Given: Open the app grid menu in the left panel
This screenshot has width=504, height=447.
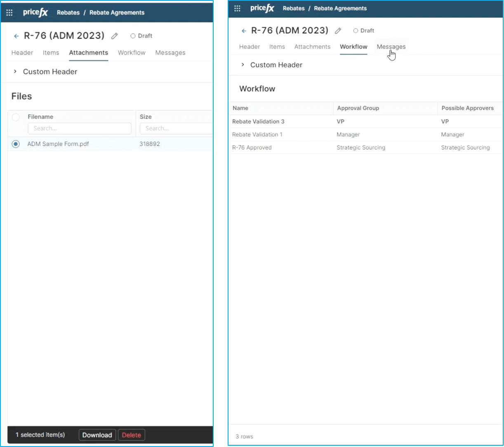Looking at the screenshot, I should 9,12.
